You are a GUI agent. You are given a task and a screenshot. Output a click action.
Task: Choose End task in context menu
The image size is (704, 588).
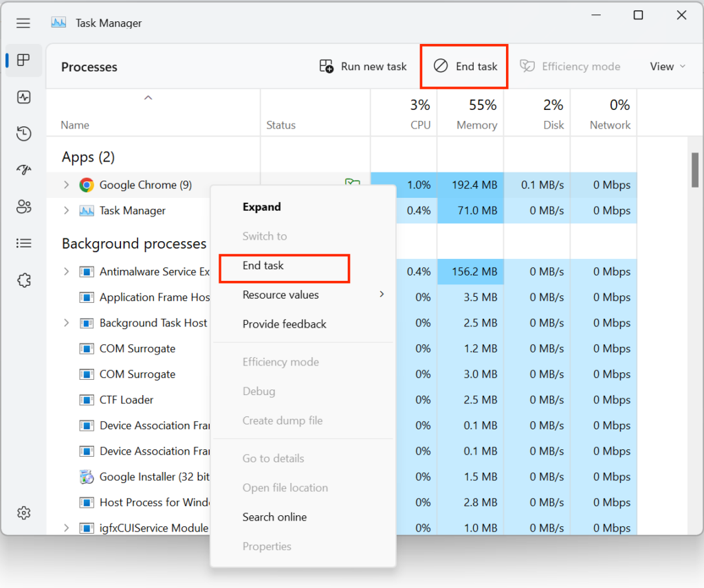coord(263,266)
